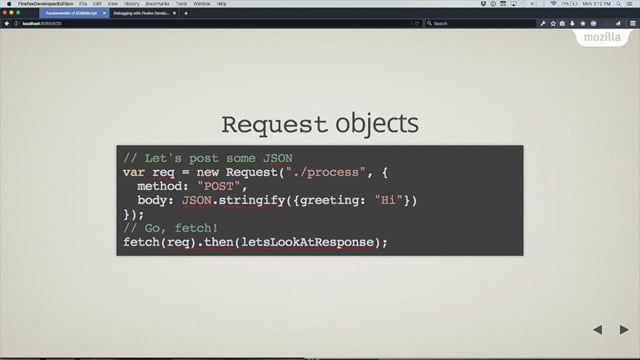Viewport: 640px width, 360px height.
Task: Open a new tab with plus button
Action: tap(186, 13)
